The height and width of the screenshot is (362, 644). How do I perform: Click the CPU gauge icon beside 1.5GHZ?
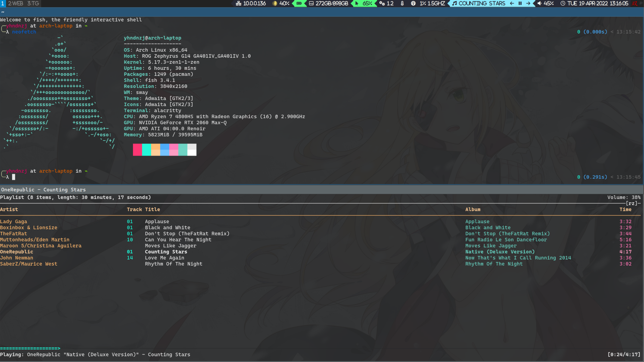pos(413,4)
